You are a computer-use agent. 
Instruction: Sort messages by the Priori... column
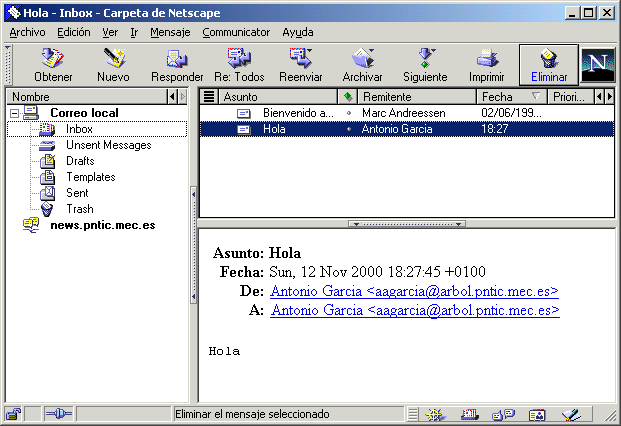coord(570,97)
